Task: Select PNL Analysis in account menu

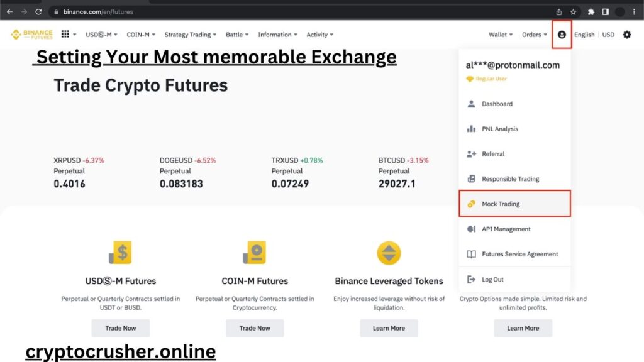Action: (514, 129)
